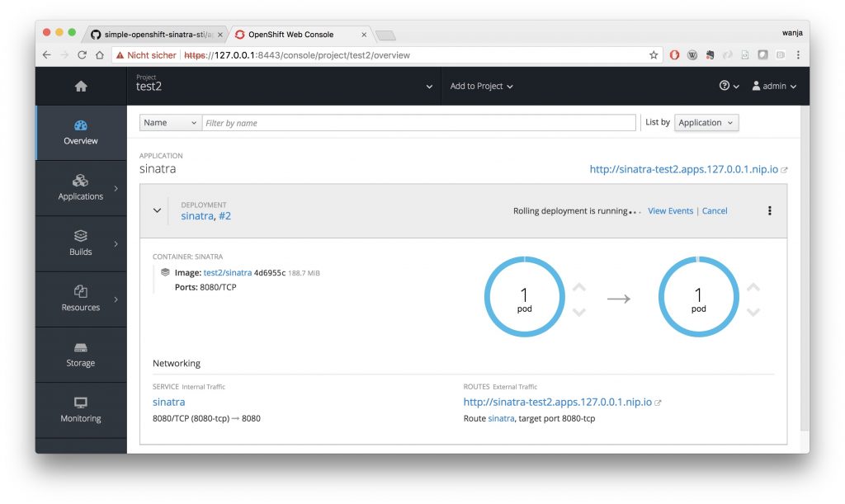Viewport: 845px width, 504px height.
Task: Open deployment #2 link
Action: [224, 216]
